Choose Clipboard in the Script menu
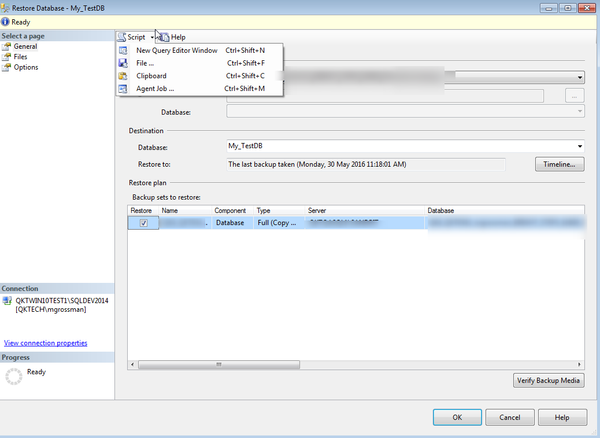The width and height of the screenshot is (600, 438). click(x=200, y=76)
